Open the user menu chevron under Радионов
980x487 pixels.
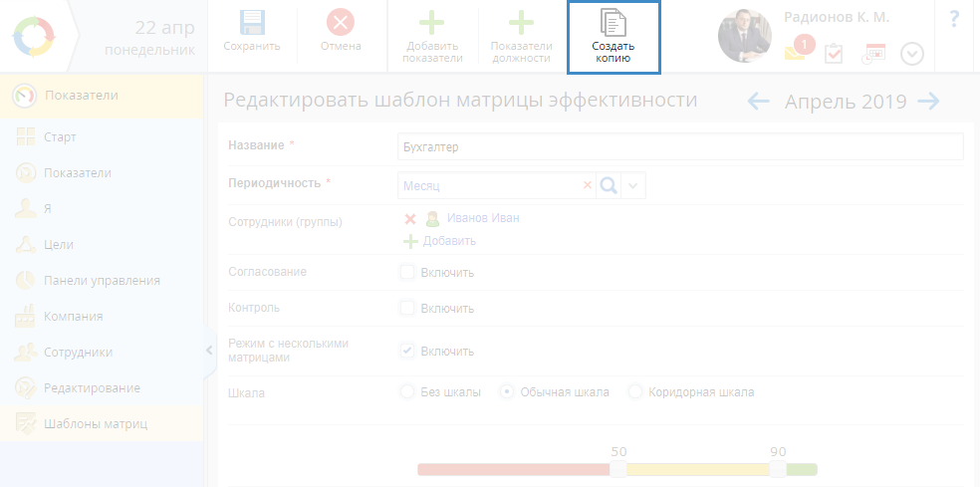point(912,54)
